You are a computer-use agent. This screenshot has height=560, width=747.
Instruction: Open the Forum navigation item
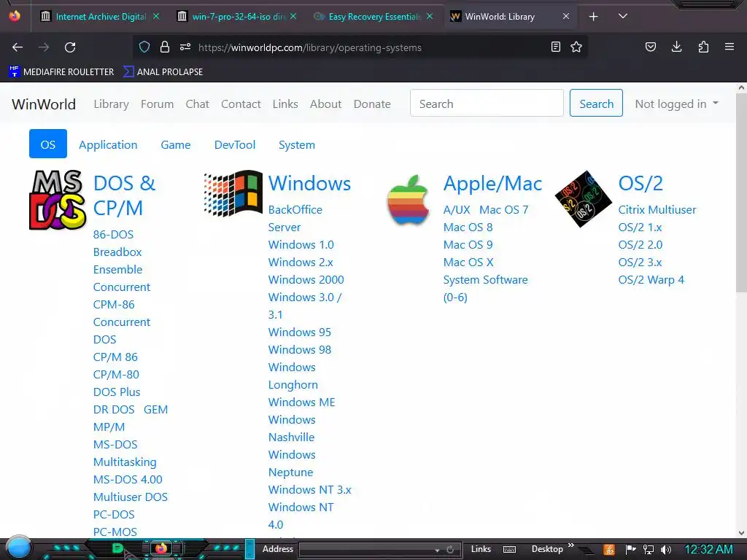[158, 104]
